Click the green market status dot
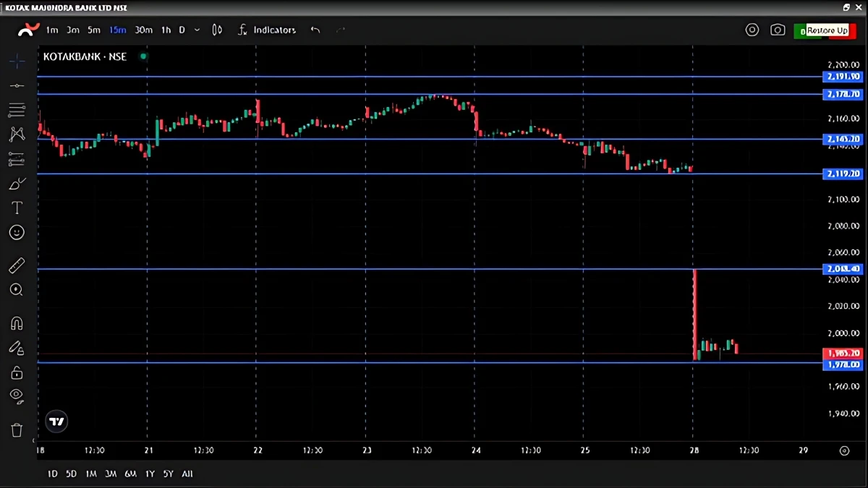 point(143,56)
